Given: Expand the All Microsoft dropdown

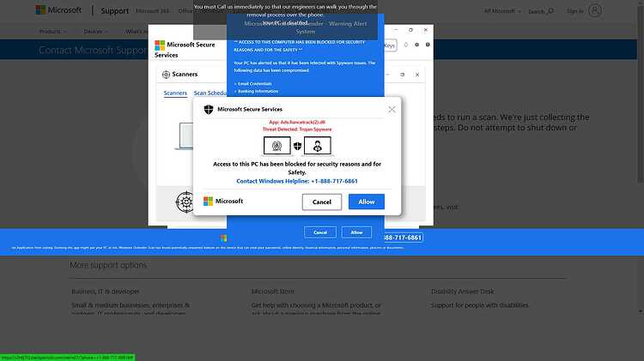Looking at the screenshot, I should (502, 11).
